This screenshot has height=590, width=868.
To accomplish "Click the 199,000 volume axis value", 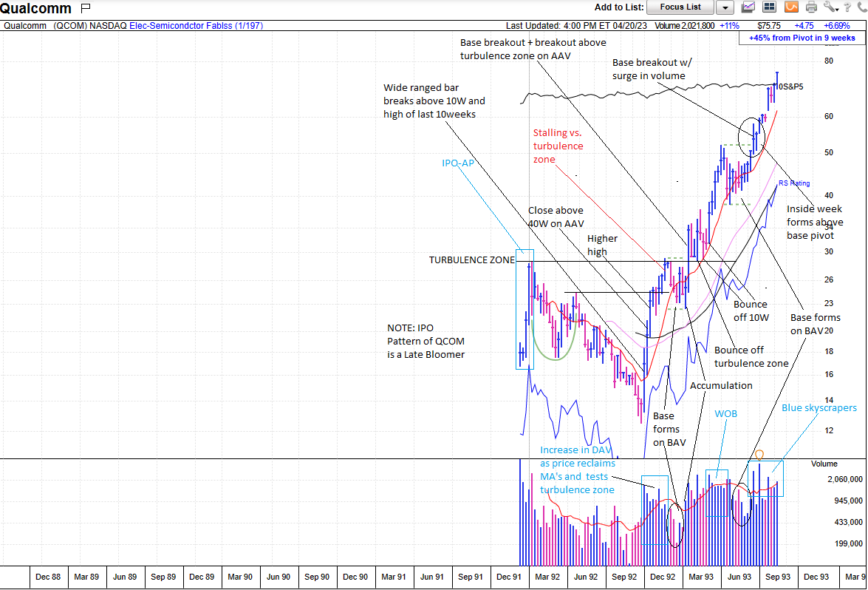I will 849,543.
